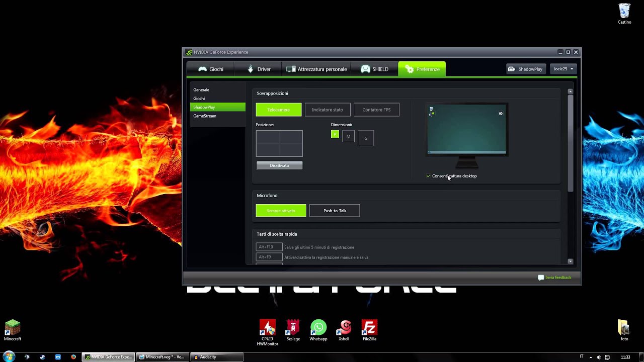Open the SHIELD tab
644x362 pixels.
tap(374, 69)
